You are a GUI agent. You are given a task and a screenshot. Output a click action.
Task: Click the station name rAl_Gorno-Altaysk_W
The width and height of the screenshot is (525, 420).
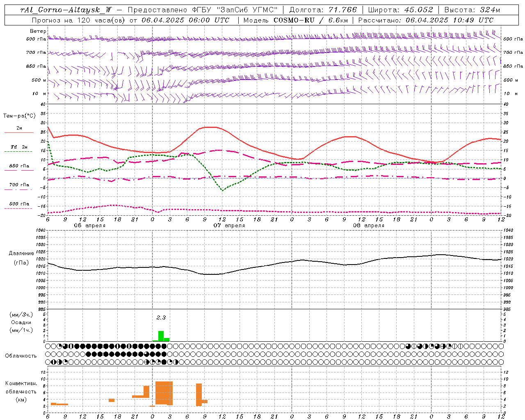[66, 10]
